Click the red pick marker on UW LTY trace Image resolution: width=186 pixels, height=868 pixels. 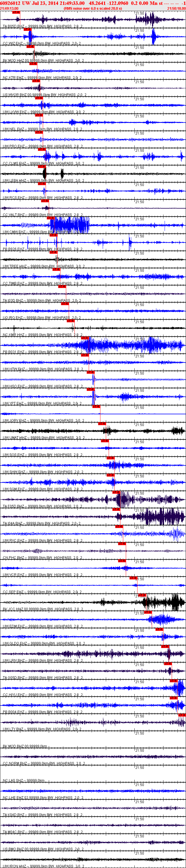pyautogui.click(x=182, y=715)
